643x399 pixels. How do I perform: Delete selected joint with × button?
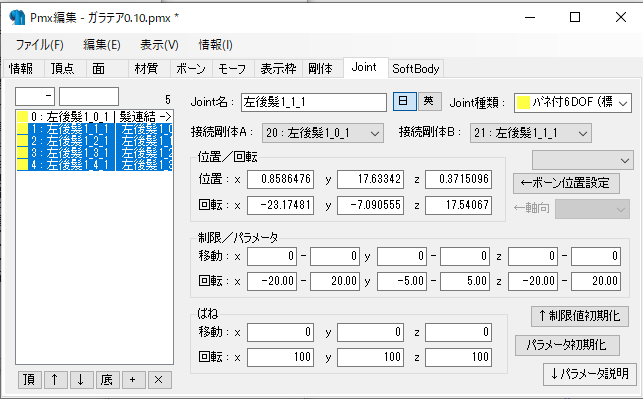pos(159,380)
